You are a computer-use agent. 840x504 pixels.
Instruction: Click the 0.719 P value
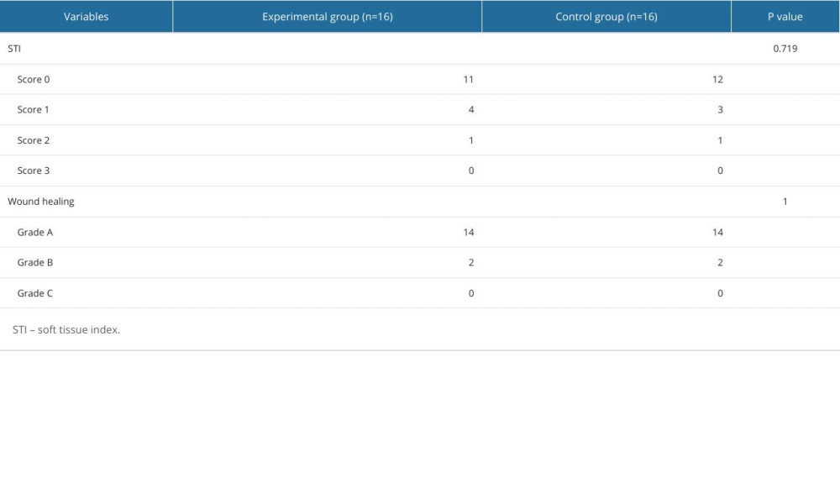click(x=785, y=49)
